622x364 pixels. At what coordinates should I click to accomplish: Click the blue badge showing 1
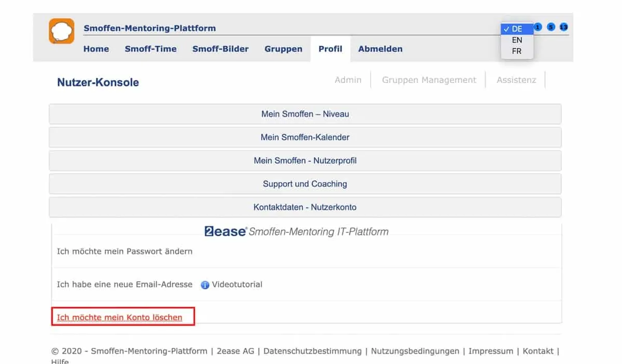click(538, 27)
